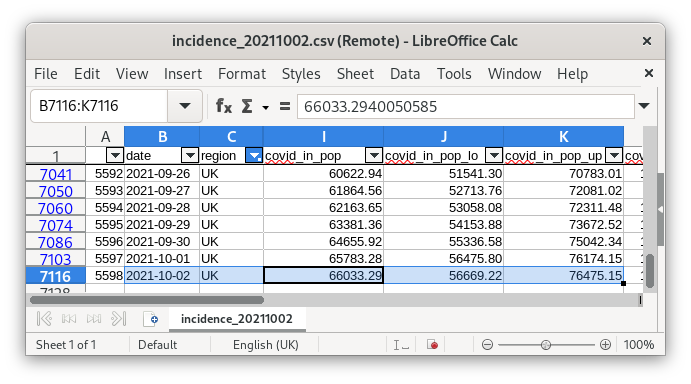Select column K header

tap(563, 136)
